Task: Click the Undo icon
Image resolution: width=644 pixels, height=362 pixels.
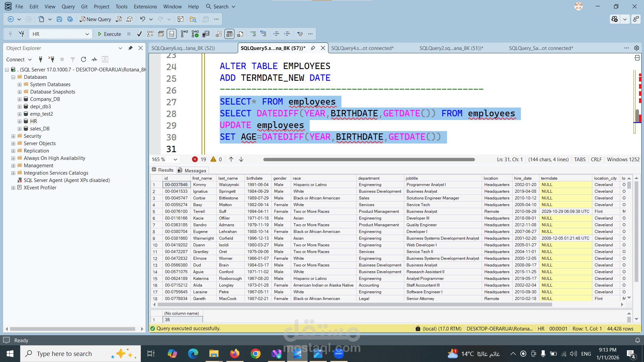Action: [x=143, y=19]
